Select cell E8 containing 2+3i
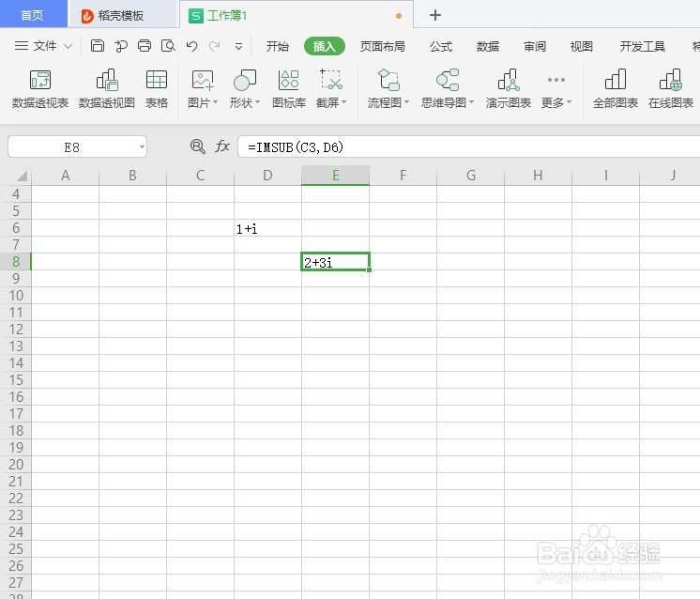 point(335,262)
